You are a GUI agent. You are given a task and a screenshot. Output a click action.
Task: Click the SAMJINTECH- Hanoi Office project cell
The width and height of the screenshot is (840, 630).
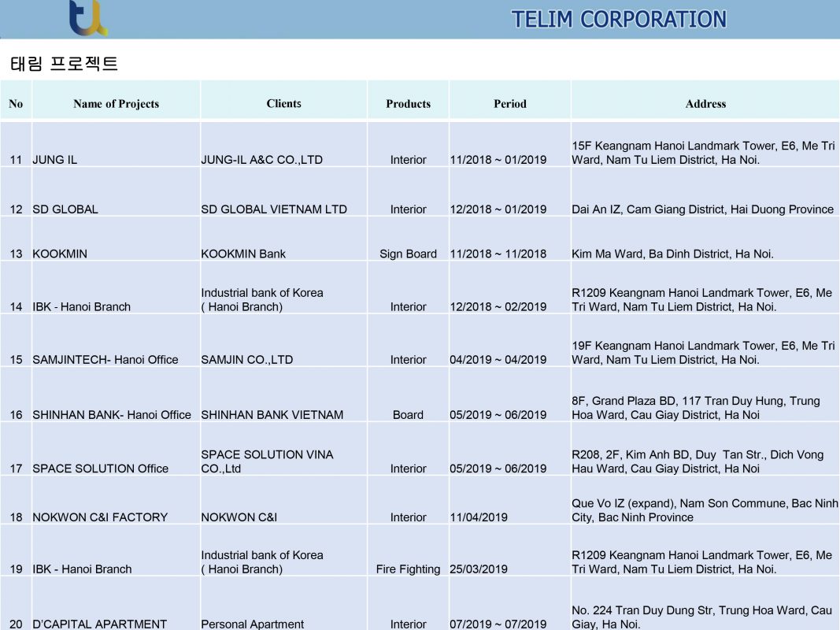pyautogui.click(x=105, y=360)
